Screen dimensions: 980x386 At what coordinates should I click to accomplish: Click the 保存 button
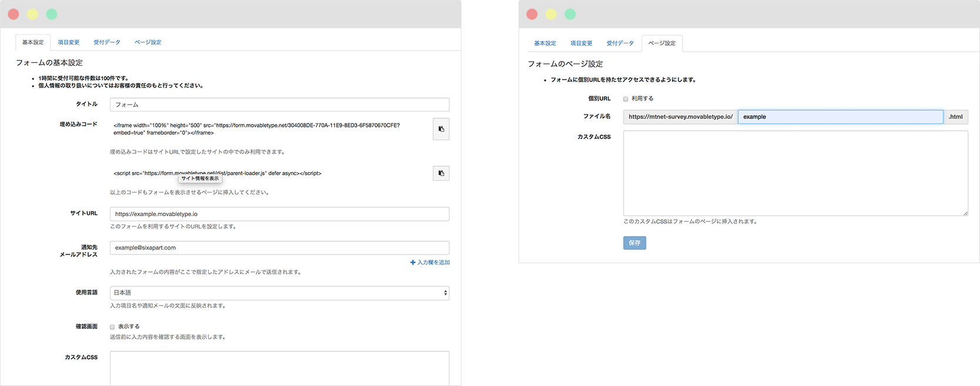(634, 243)
